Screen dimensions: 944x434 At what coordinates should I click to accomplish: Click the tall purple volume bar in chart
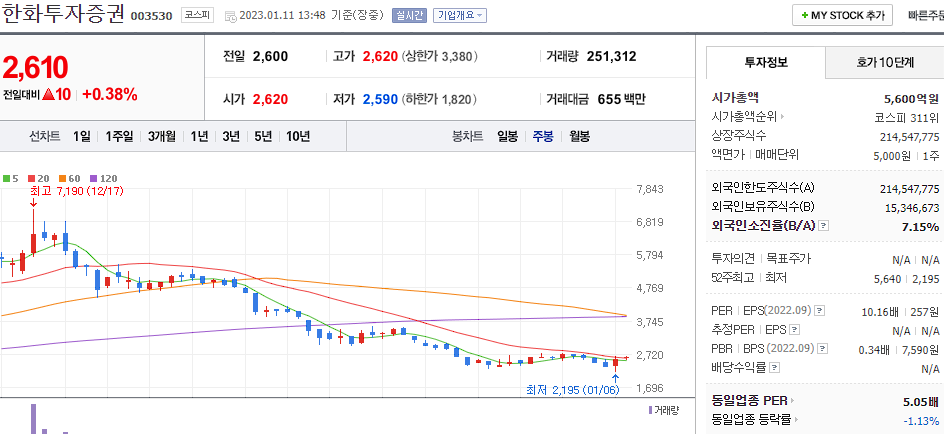pyautogui.click(x=34, y=418)
